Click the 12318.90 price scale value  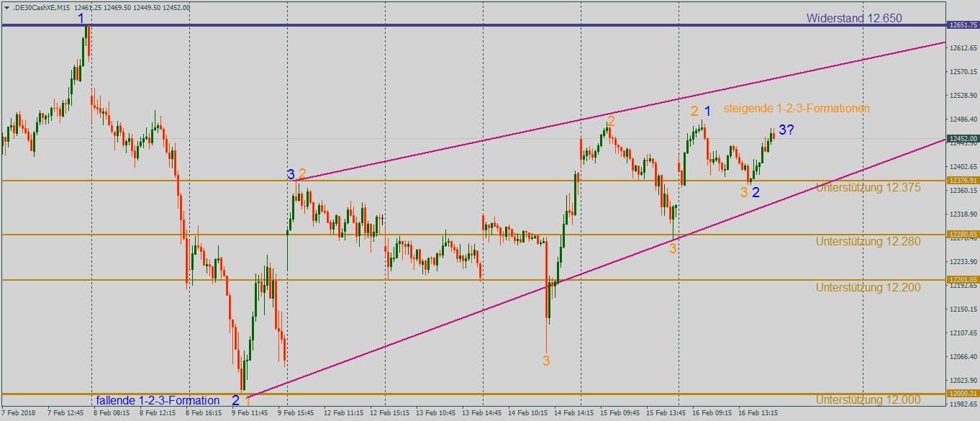click(x=963, y=214)
